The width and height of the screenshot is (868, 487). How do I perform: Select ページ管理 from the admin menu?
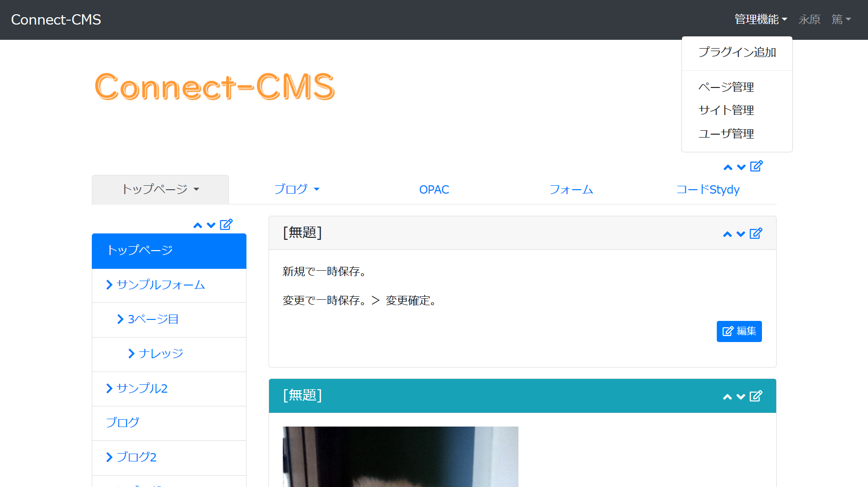tap(726, 87)
